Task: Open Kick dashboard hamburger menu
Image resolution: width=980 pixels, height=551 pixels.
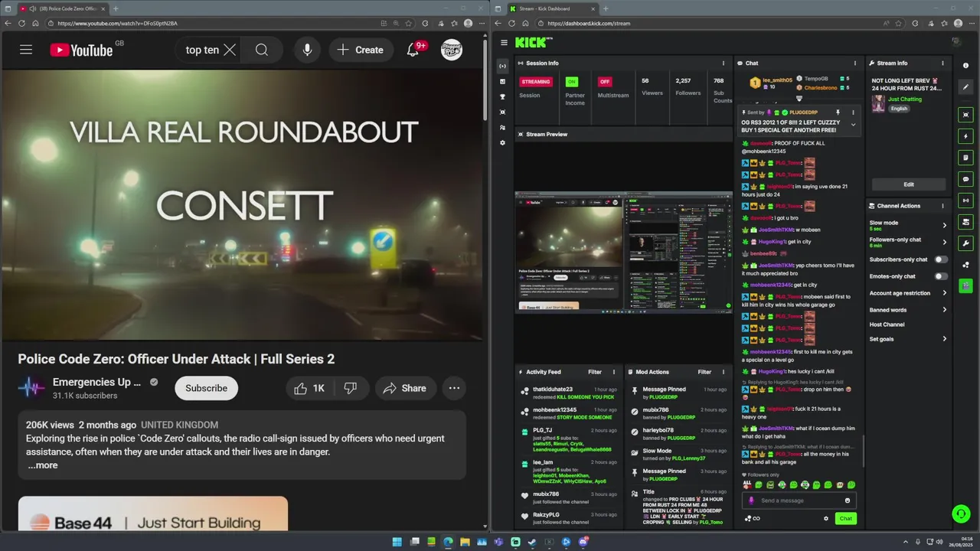Action: coord(504,43)
